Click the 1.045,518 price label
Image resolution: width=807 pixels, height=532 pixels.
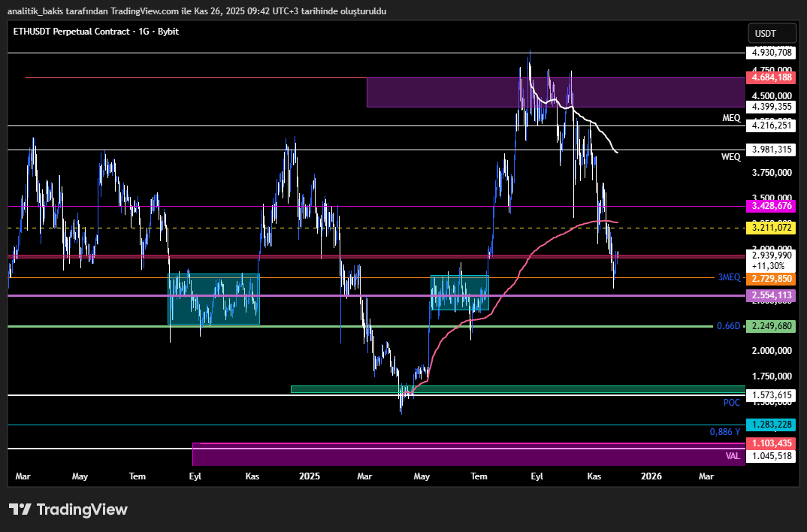click(770, 456)
